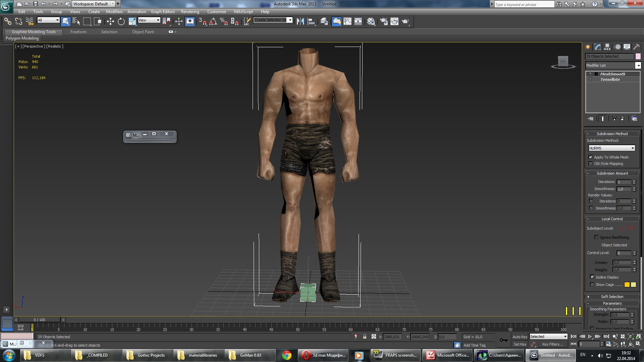Activate the Select and Rotate tool
This screenshot has height=362, width=644.
(121, 21)
